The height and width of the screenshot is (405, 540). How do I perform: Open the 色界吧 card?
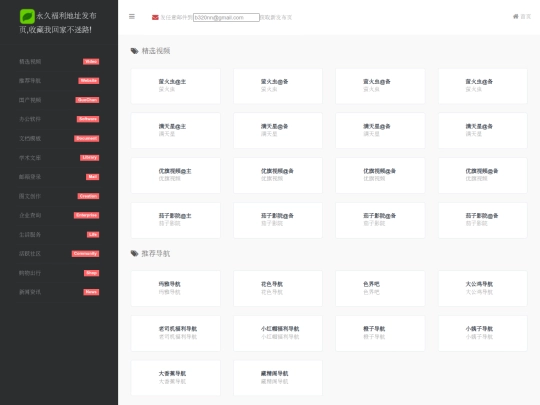tap(380, 289)
